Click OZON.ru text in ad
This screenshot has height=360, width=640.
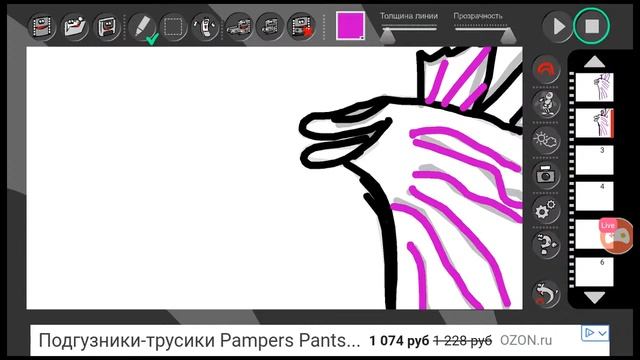tap(526, 340)
